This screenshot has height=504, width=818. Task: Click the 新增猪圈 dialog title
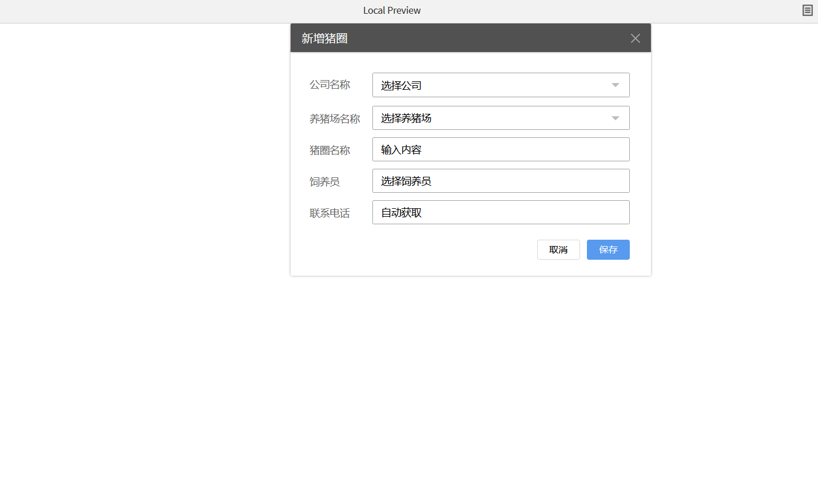[x=325, y=38]
